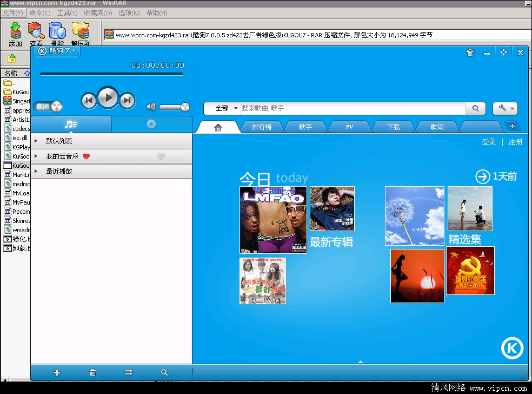Click the playback order arrows icon
This screenshot has height=394, width=532.
click(x=128, y=372)
